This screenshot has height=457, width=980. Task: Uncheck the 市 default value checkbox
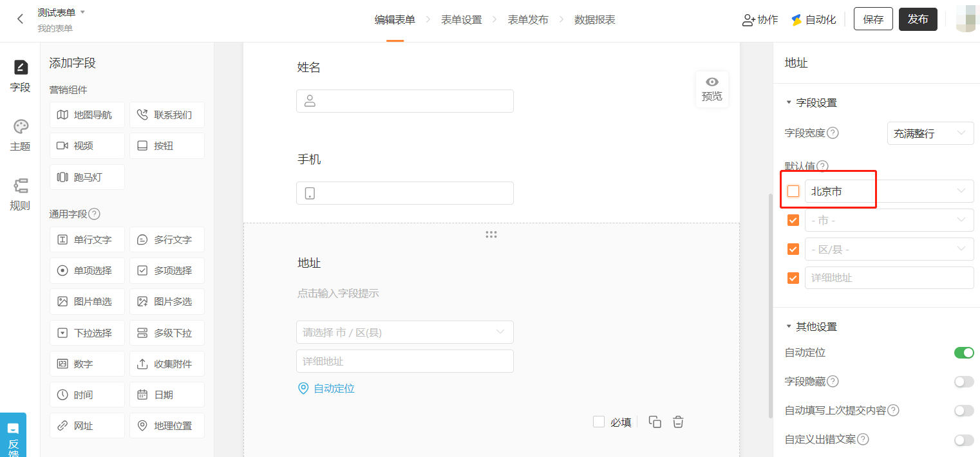[x=793, y=220]
